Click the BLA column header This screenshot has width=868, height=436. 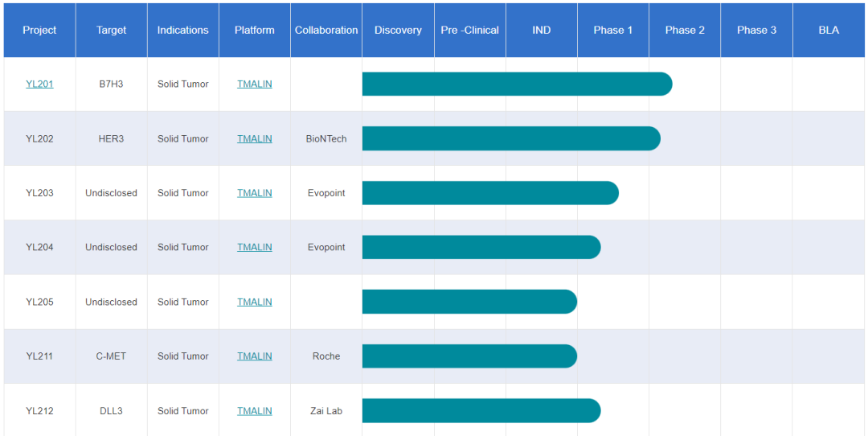tap(829, 30)
